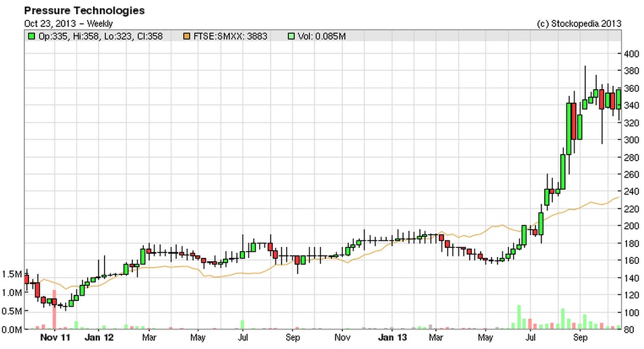
Task: Click the 'Nov' label before Jan 13
Action: click(x=342, y=338)
